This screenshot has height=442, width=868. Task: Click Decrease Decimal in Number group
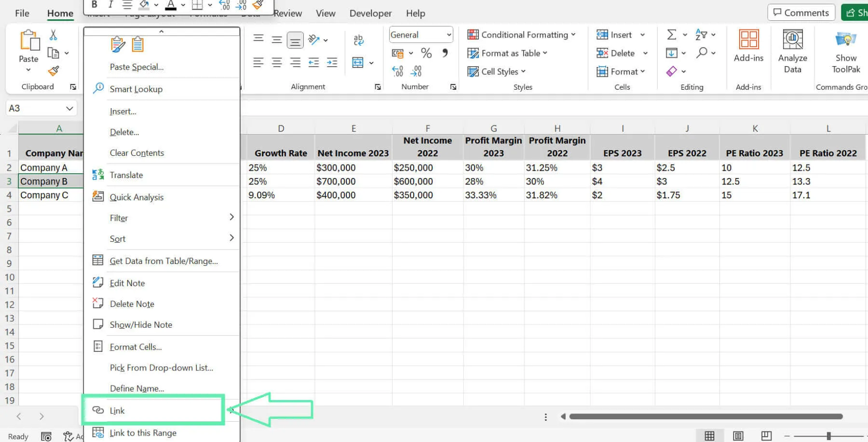(x=416, y=71)
